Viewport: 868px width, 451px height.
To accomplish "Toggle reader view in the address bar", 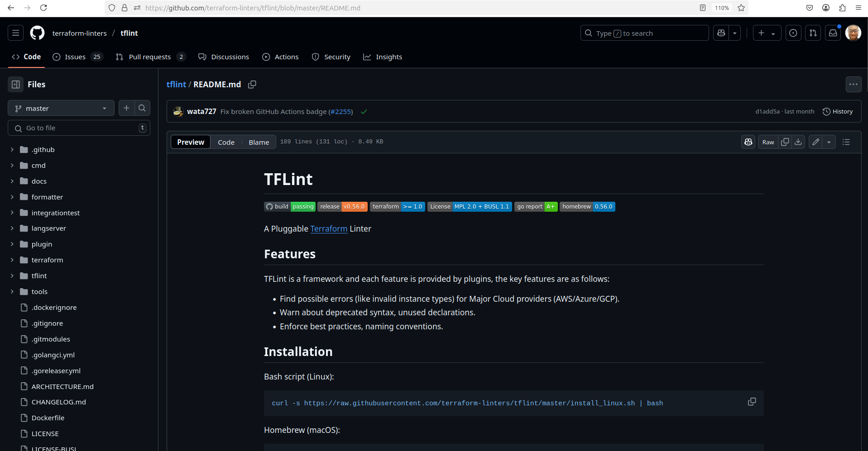I will click(x=703, y=8).
